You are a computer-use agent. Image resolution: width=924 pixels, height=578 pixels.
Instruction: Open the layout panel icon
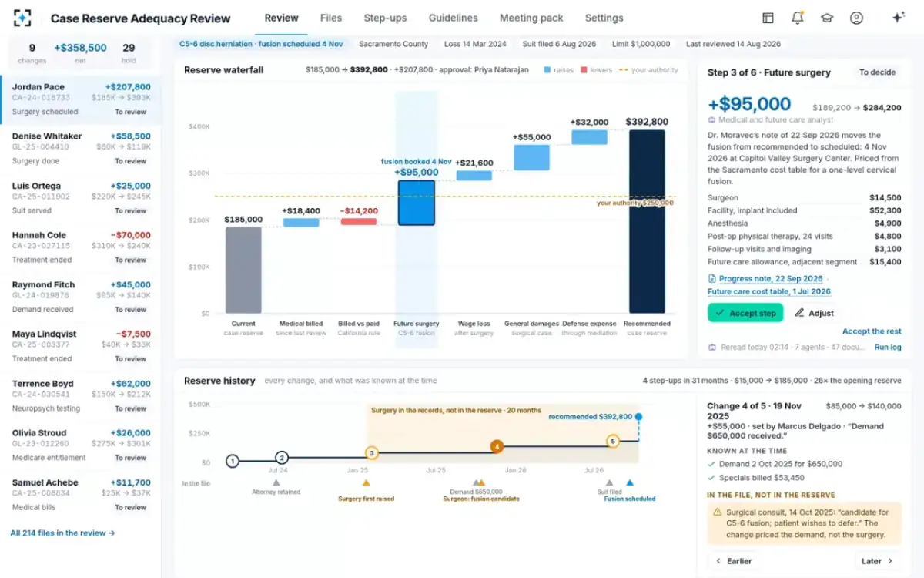click(x=768, y=18)
